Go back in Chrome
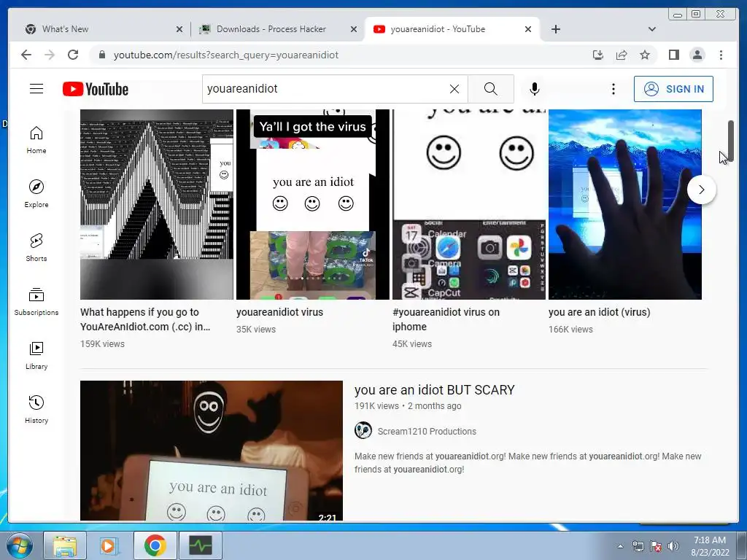 click(x=26, y=55)
